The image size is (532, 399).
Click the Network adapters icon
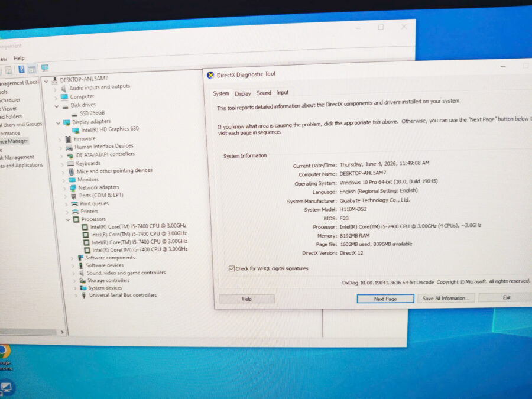point(73,187)
